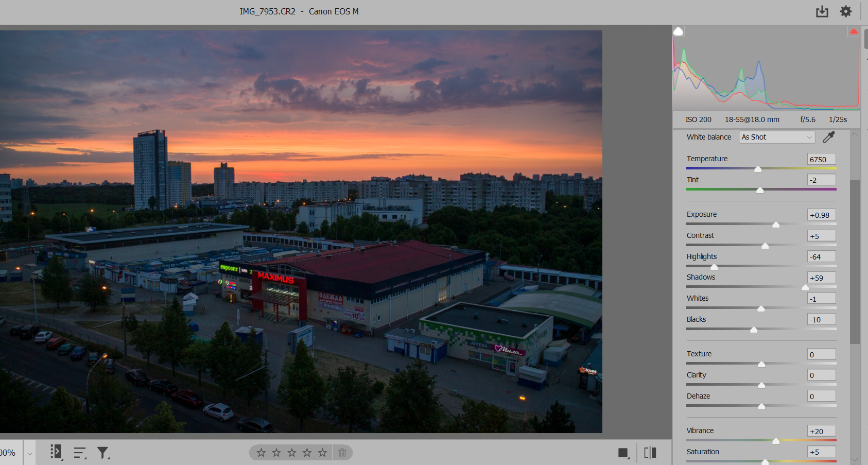Click the Whites slider handle

761,308
